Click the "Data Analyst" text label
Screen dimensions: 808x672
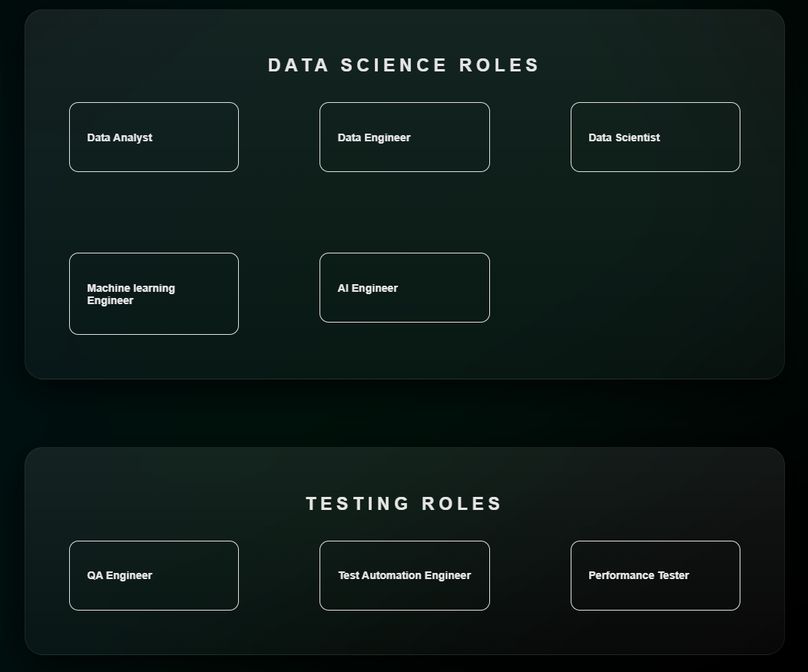tap(120, 138)
